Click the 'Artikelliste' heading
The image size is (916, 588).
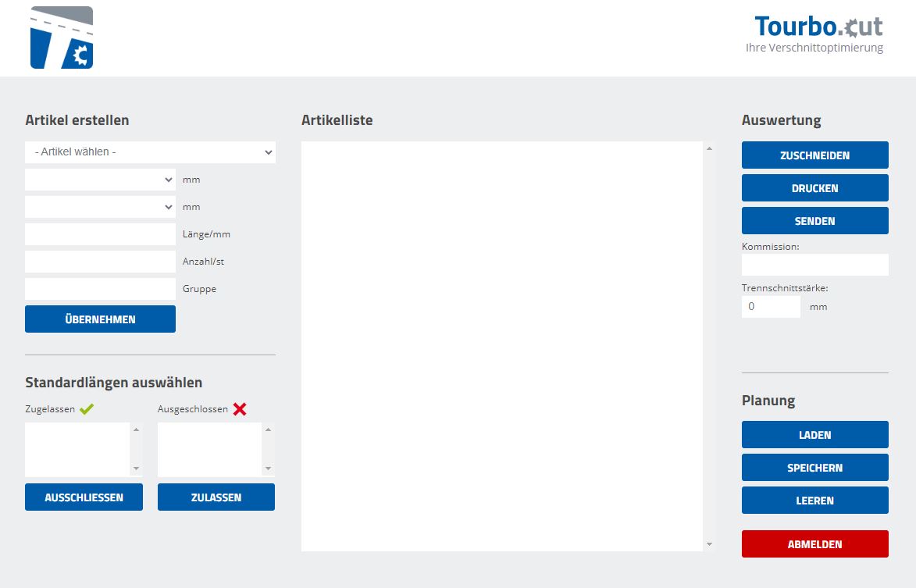(337, 120)
